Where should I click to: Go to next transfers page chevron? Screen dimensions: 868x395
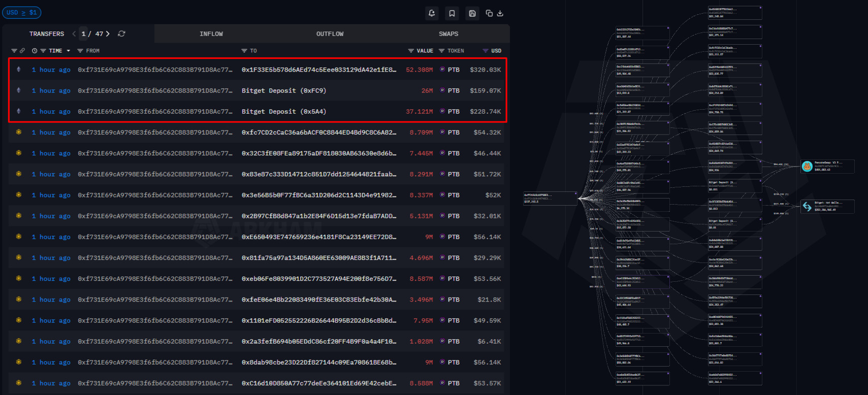click(108, 34)
